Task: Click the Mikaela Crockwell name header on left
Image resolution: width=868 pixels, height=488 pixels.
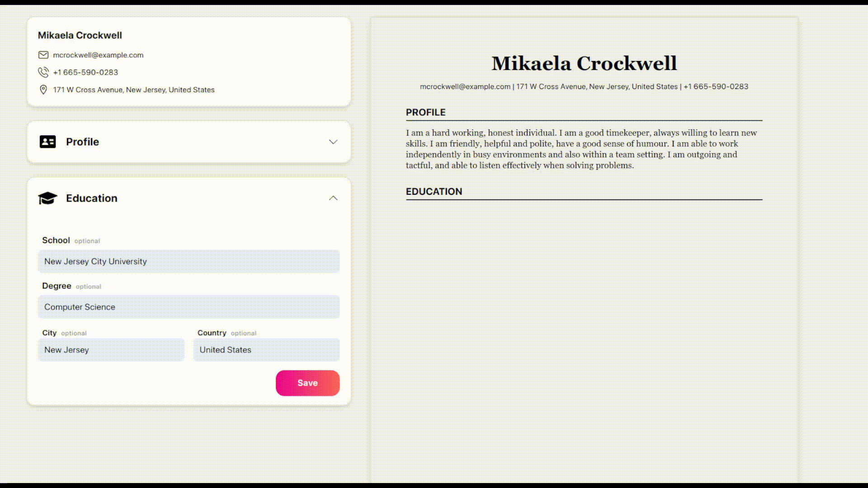Action: pyautogui.click(x=80, y=34)
